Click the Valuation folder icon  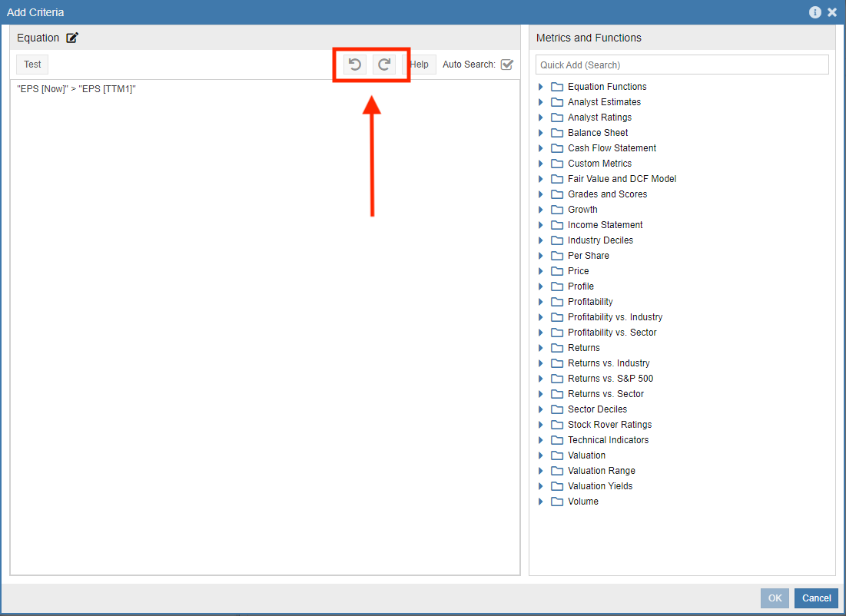(557, 455)
